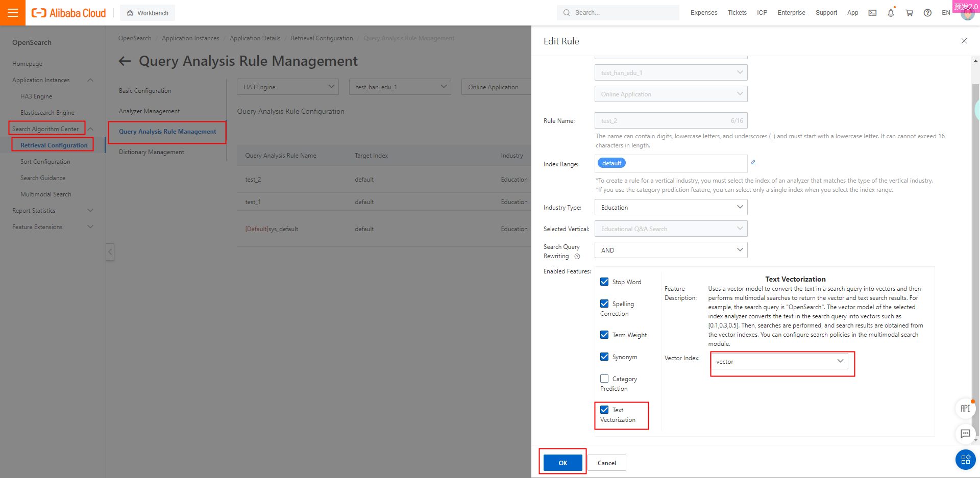Image resolution: width=980 pixels, height=478 pixels.
Task: Open the user avatar menu
Action: (x=967, y=14)
